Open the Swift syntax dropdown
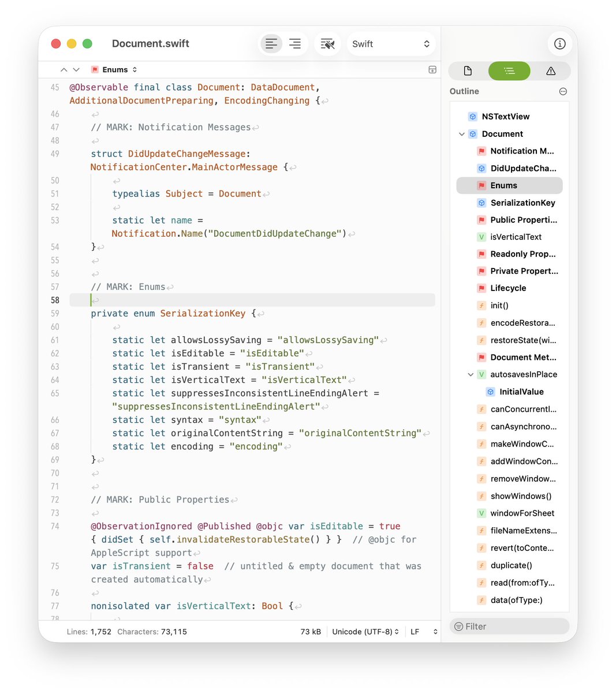 (391, 44)
